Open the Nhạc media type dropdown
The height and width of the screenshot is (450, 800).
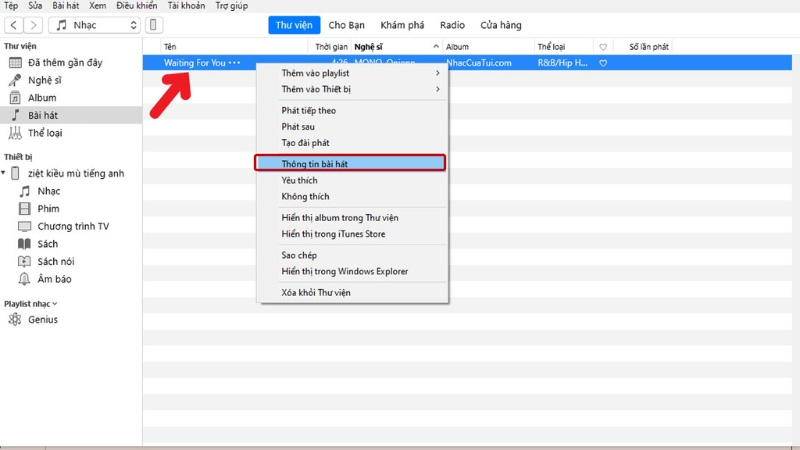[95, 25]
